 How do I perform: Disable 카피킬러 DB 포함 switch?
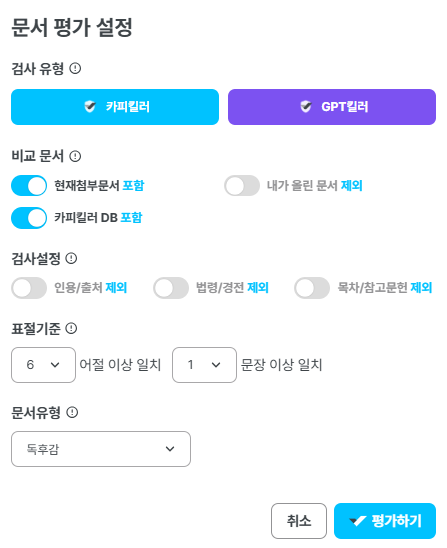29,218
